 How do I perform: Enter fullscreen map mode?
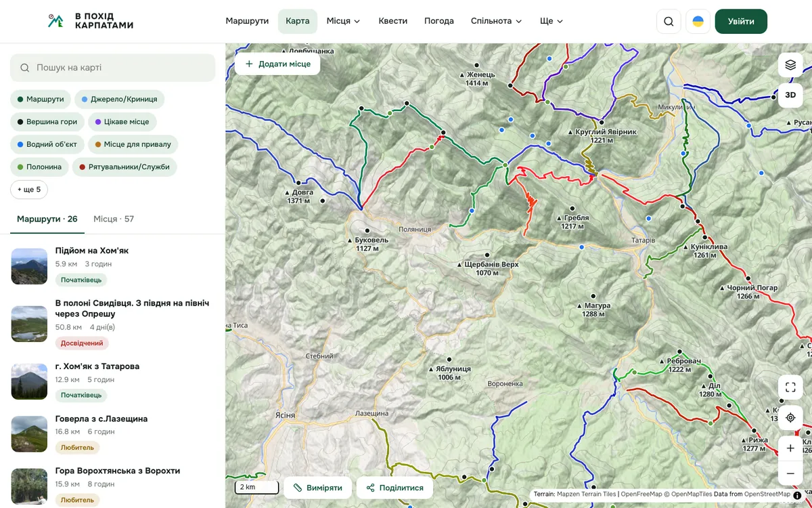[790, 387]
